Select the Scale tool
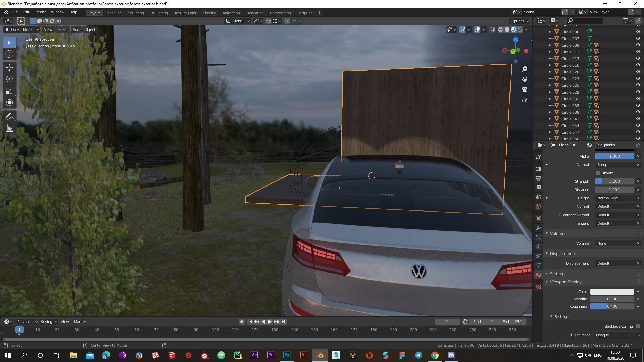 pyautogui.click(x=9, y=91)
